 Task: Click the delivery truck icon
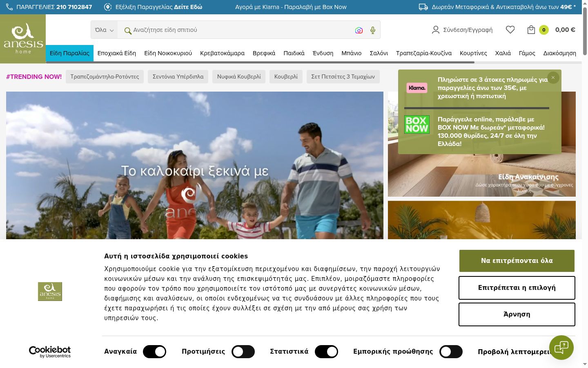pos(423,7)
